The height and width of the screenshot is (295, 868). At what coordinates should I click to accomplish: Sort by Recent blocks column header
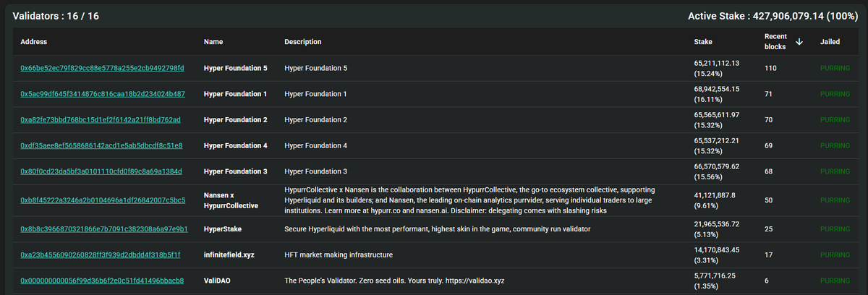(x=775, y=42)
